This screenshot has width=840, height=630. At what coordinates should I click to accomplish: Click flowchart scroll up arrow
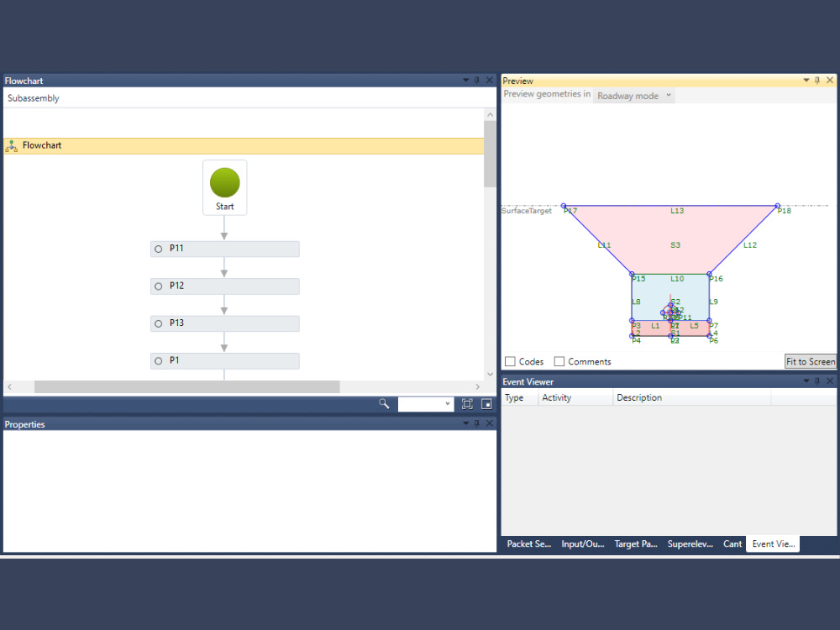click(490, 114)
